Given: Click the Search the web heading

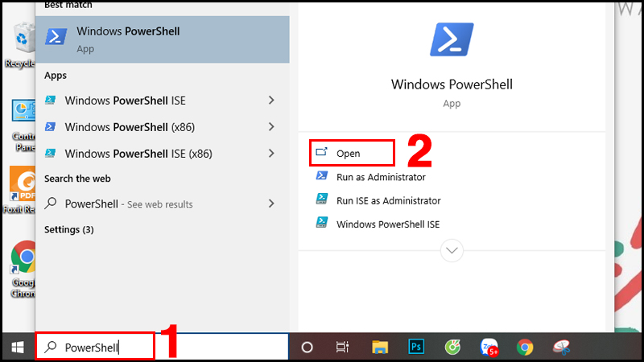Looking at the screenshot, I should 77,179.
